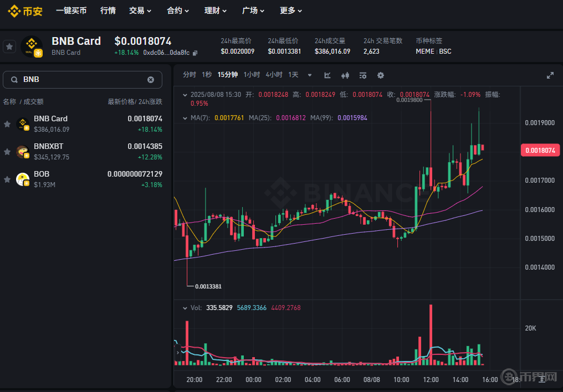The image size is (563, 392).
Task: Open the drawing tools icon
Action: coord(327,75)
